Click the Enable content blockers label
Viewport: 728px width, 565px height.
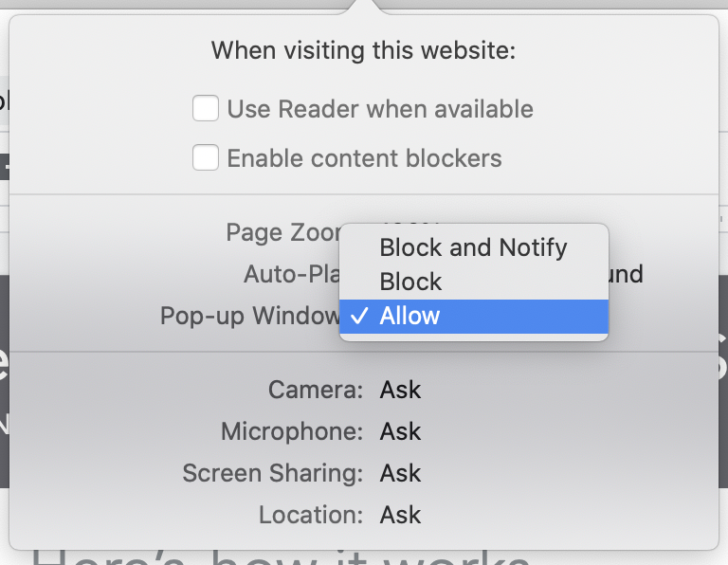(x=364, y=158)
